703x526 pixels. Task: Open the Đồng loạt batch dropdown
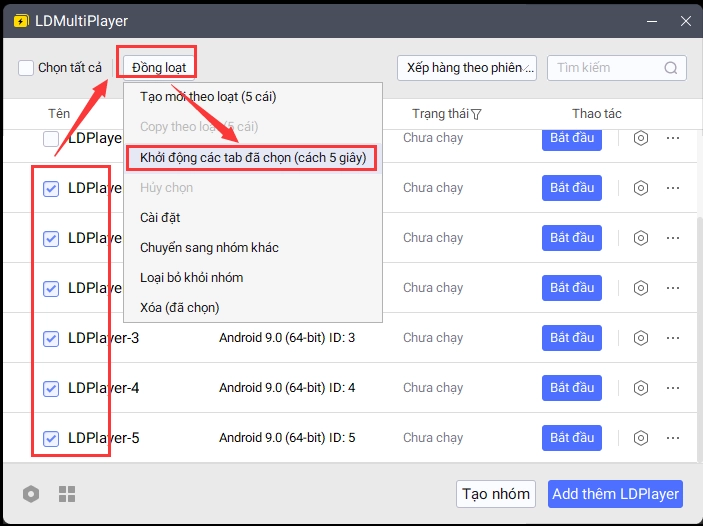(x=157, y=67)
